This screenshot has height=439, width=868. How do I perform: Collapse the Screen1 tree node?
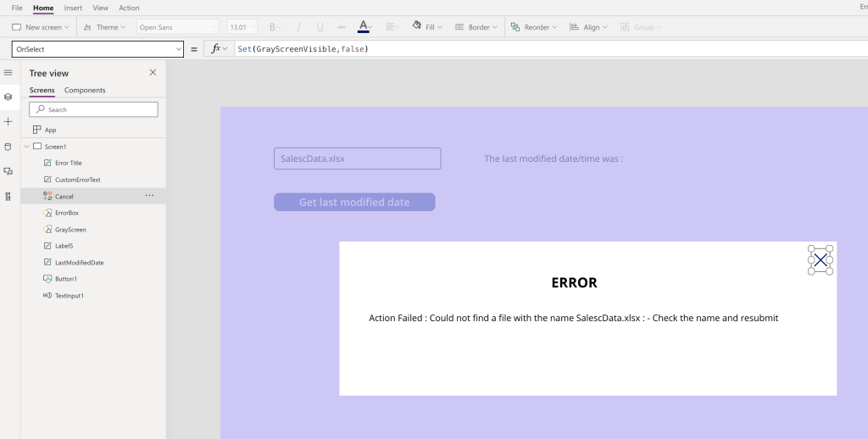[27, 147]
